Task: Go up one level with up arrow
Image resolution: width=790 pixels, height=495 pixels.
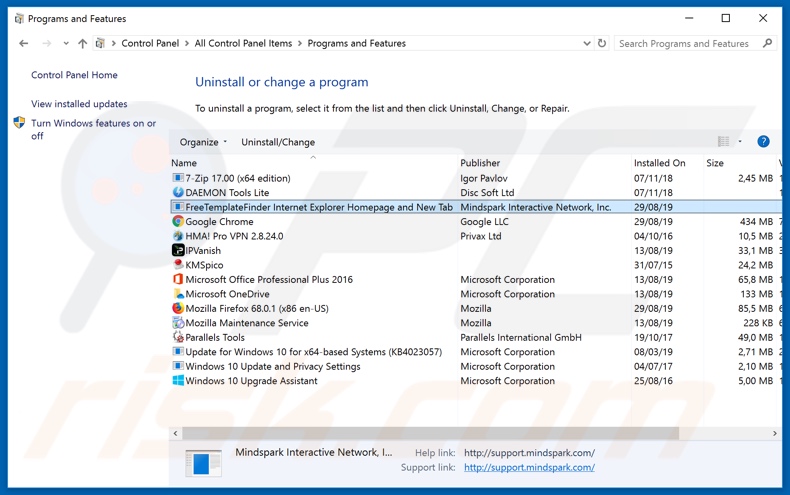Action: click(83, 43)
